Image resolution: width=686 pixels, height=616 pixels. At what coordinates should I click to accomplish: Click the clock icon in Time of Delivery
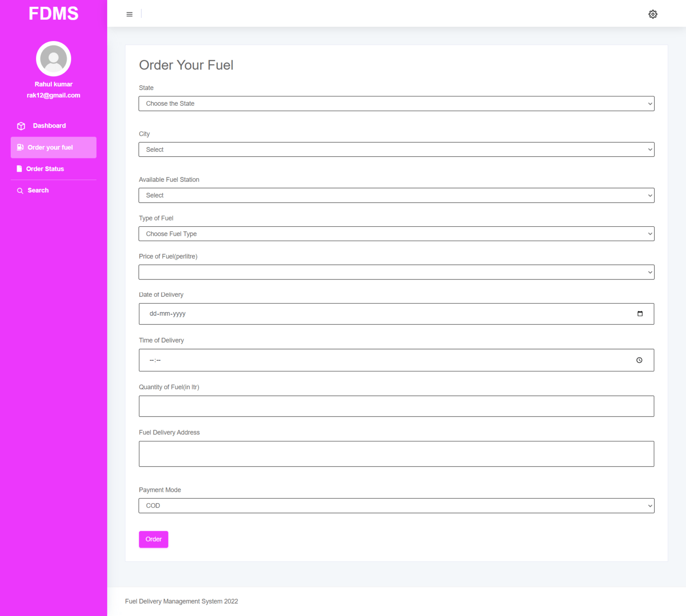(640, 360)
